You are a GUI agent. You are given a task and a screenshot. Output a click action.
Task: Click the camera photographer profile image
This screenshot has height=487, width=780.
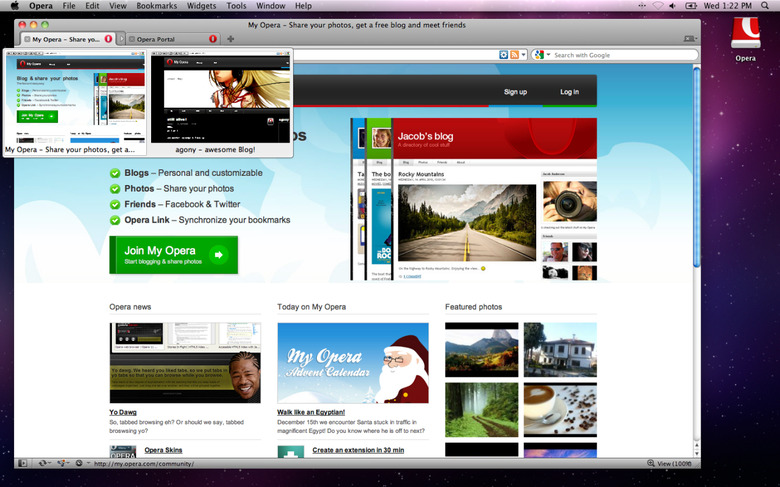click(569, 201)
